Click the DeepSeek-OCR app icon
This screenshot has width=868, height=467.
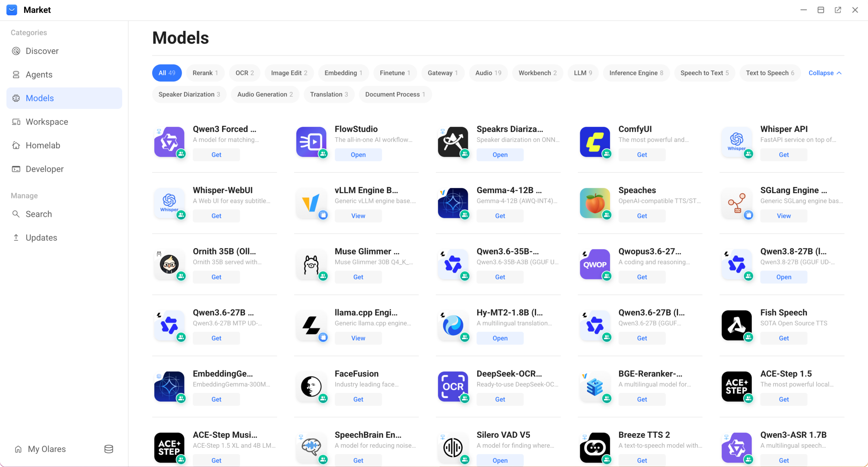453,386
